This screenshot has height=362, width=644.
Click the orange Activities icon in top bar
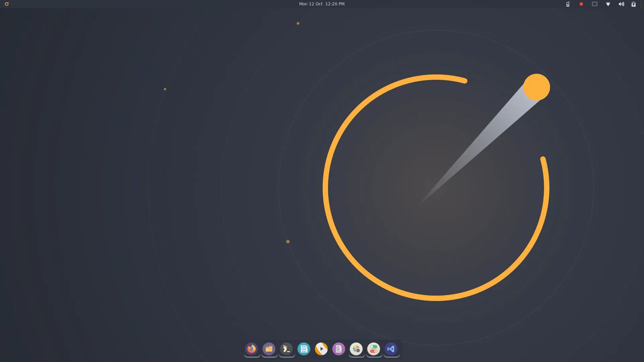pos(7,4)
